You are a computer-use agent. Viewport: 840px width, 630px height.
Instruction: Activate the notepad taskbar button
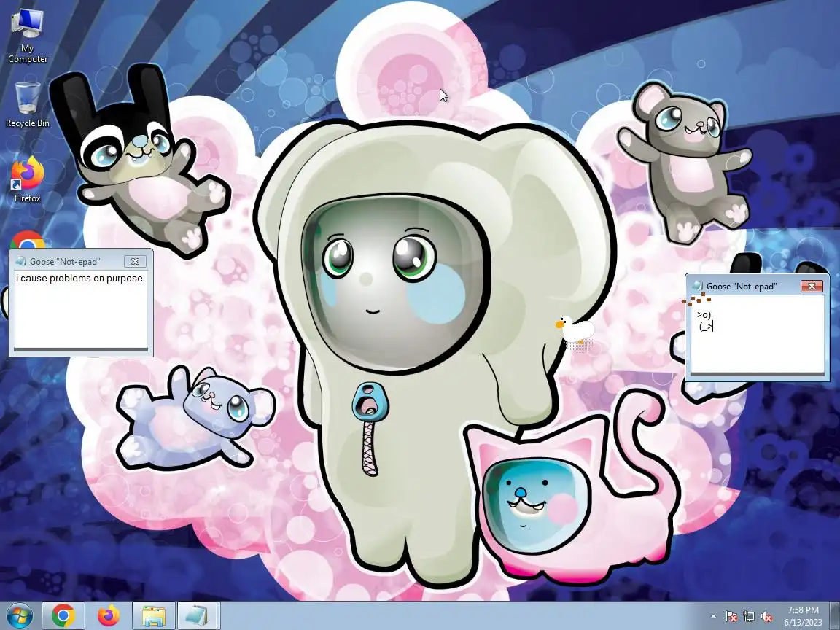tap(197, 616)
